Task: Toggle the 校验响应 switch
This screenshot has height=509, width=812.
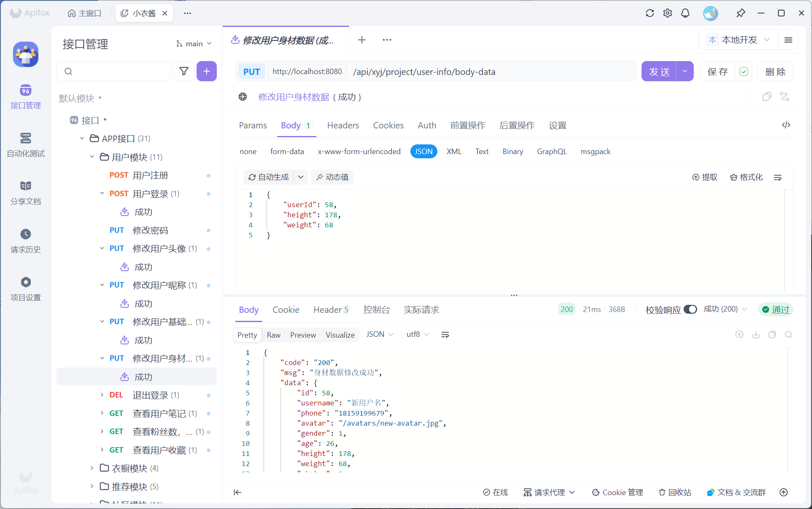Action: (690, 309)
